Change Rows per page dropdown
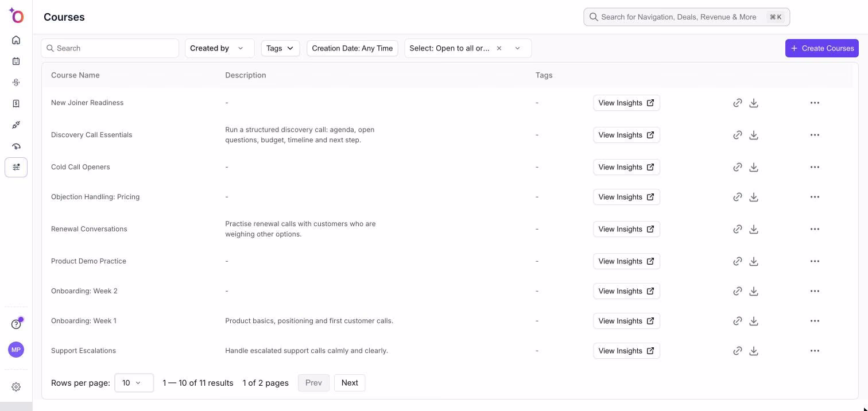Image resolution: width=868 pixels, height=411 pixels. pos(134,383)
